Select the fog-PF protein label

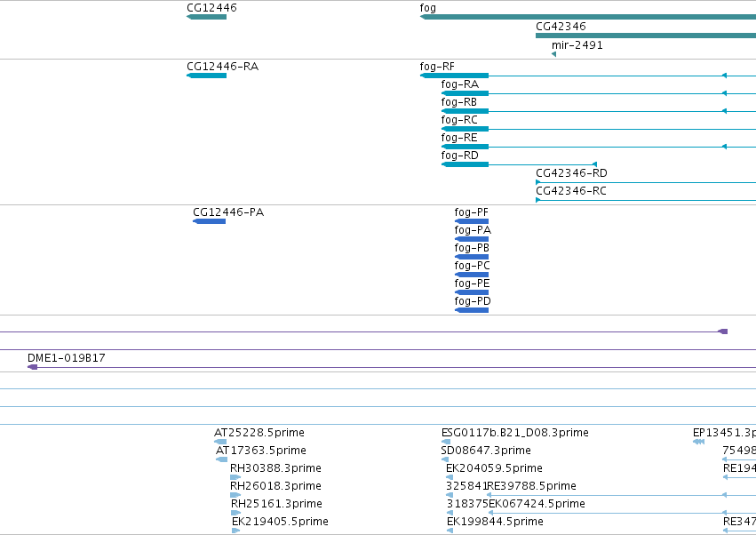pos(472,212)
